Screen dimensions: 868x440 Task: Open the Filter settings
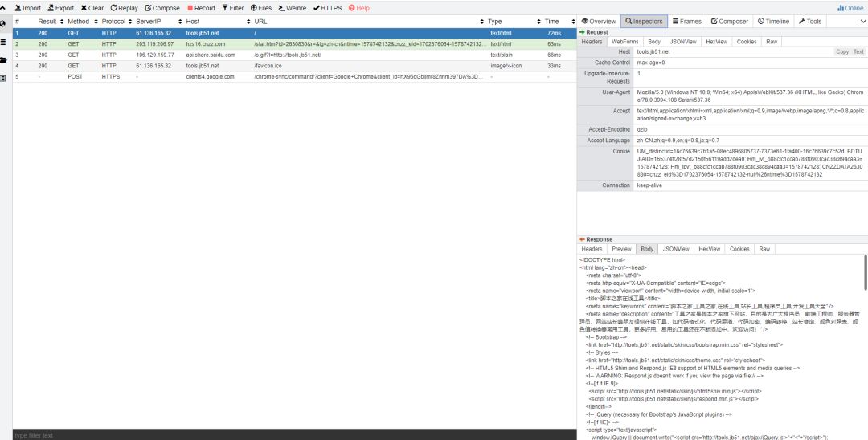coord(233,8)
